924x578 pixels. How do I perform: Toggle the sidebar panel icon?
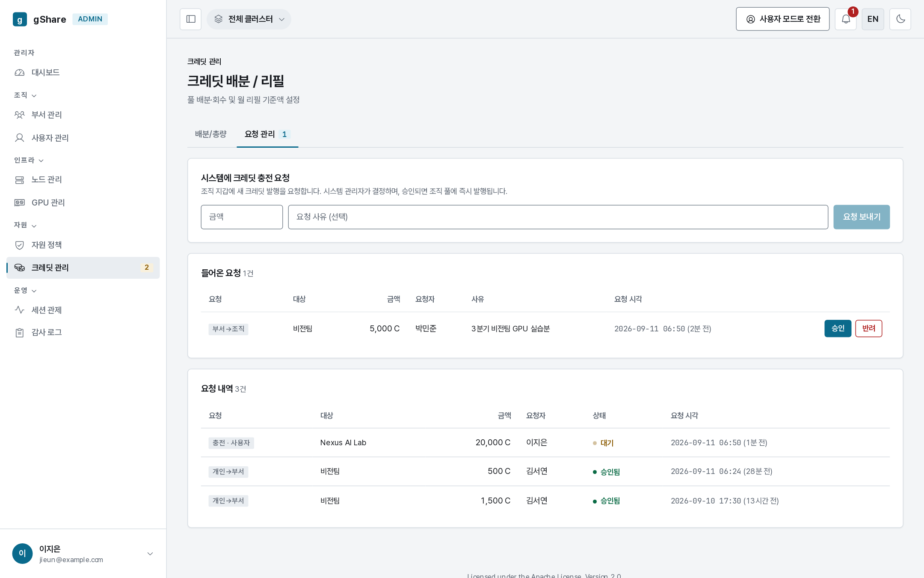click(x=190, y=19)
